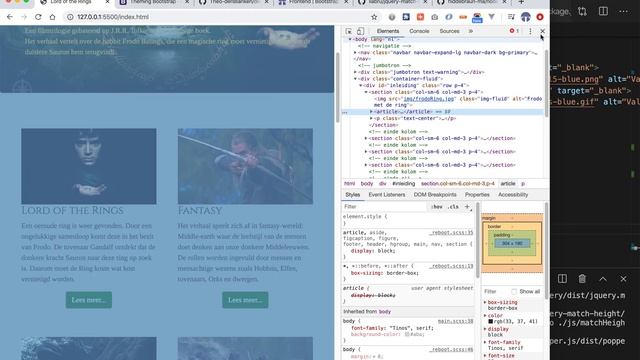Image resolution: width=640 pixels, height=360 pixels.
Task: Open the browser profile avatar
Action: (x=526, y=17)
